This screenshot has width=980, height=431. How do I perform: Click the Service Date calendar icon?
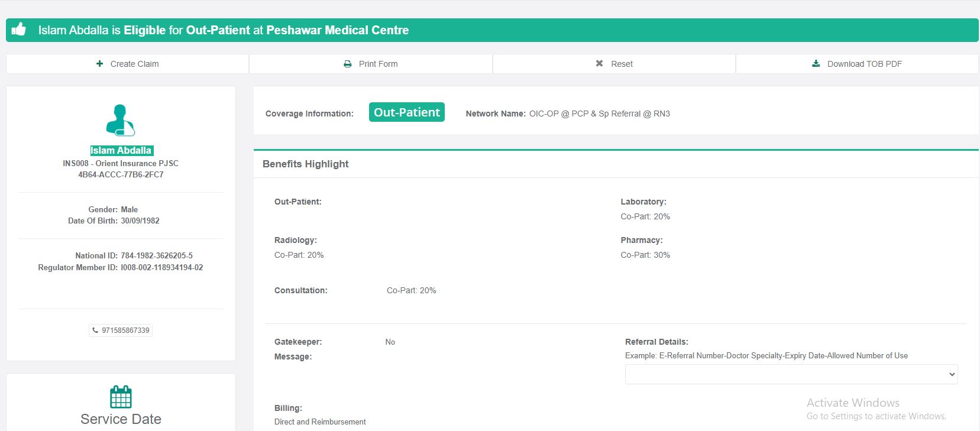(x=121, y=397)
